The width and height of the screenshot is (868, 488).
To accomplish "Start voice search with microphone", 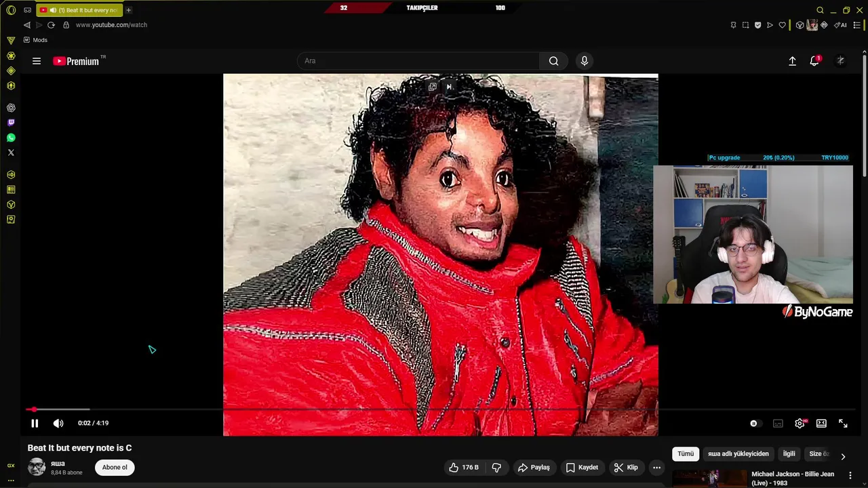I will [x=585, y=61].
